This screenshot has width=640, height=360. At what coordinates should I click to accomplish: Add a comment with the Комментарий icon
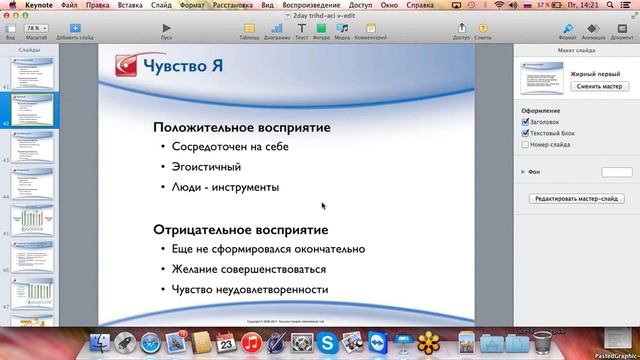coord(371,28)
